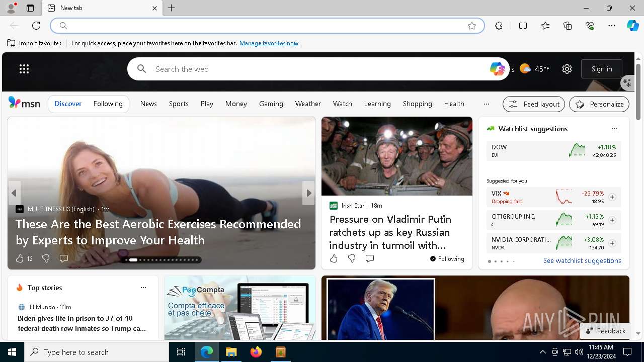Click the msn logo
The image size is (644, 362).
click(x=24, y=103)
